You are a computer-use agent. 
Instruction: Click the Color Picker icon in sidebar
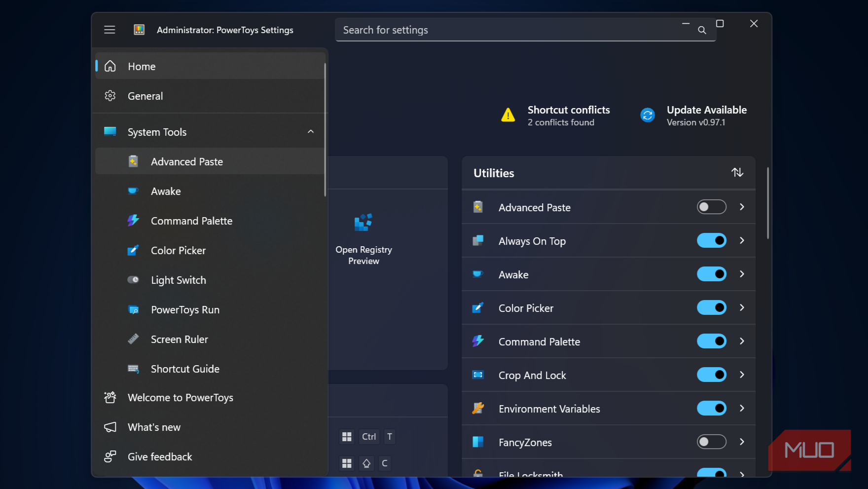click(133, 250)
